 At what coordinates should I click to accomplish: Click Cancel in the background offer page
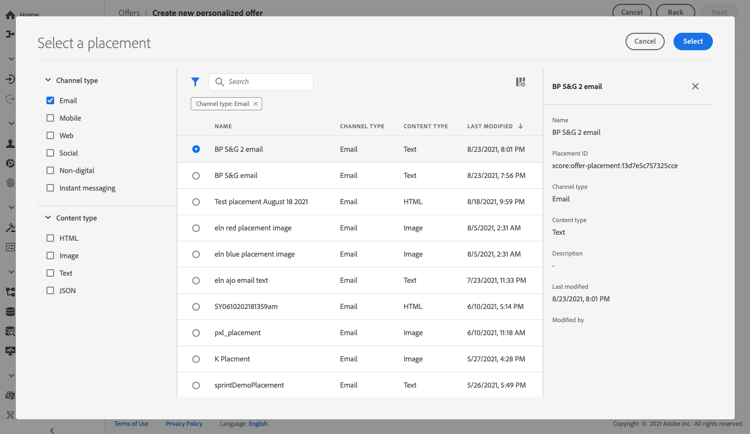[x=631, y=12]
